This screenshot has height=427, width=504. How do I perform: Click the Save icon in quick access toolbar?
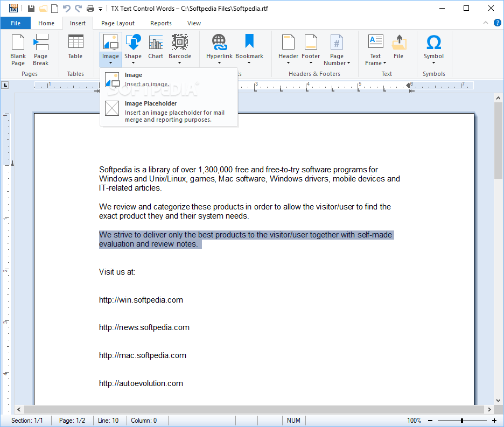[31, 9]
